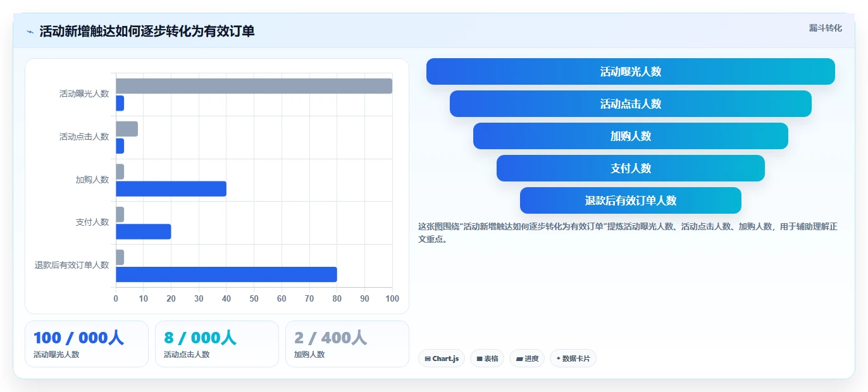868x392 pixels.
Task: Click x-axis tick label 0
Action: tap(116, 298)
